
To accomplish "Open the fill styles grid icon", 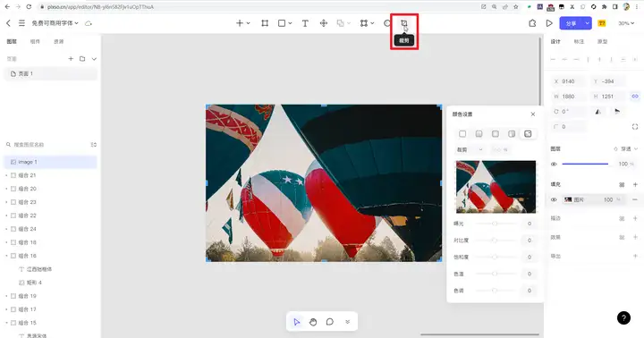I will point(622,185).
